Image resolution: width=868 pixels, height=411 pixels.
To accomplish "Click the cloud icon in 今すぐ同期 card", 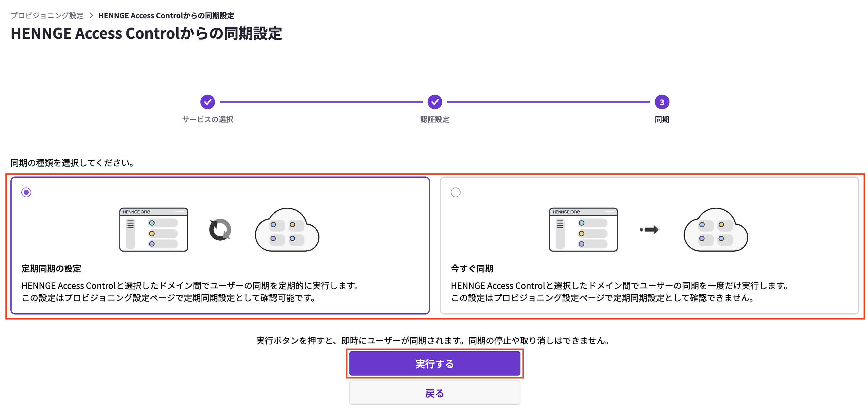I will (716, 229).
